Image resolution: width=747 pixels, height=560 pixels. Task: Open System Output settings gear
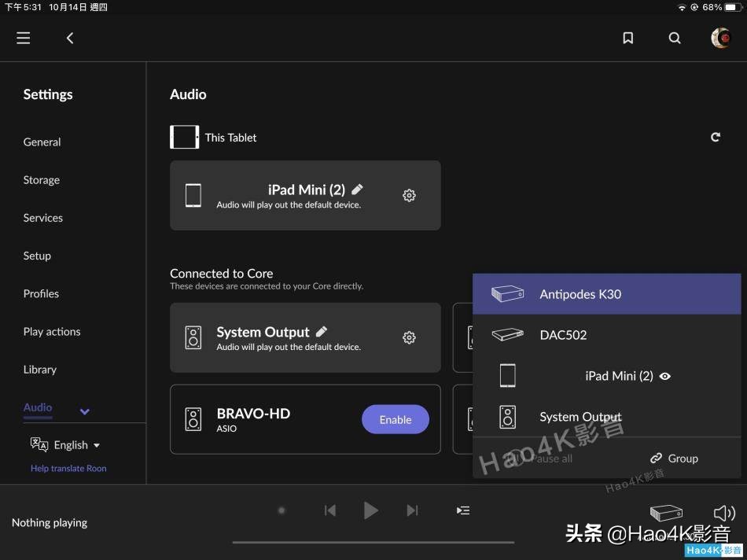click(409, 337)
